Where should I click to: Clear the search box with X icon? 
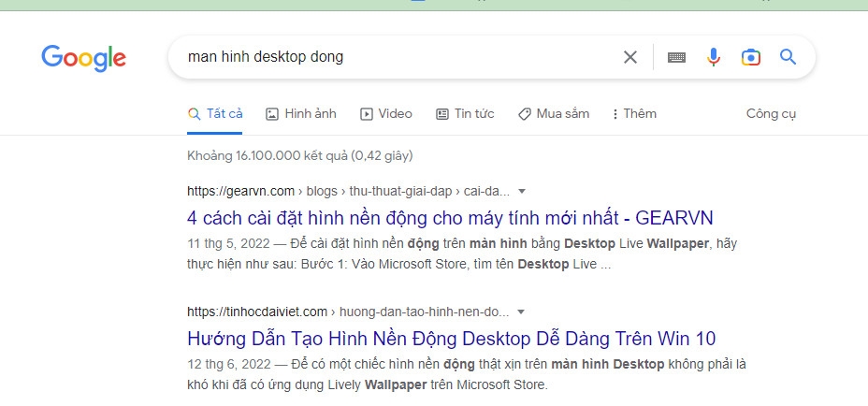630,57
